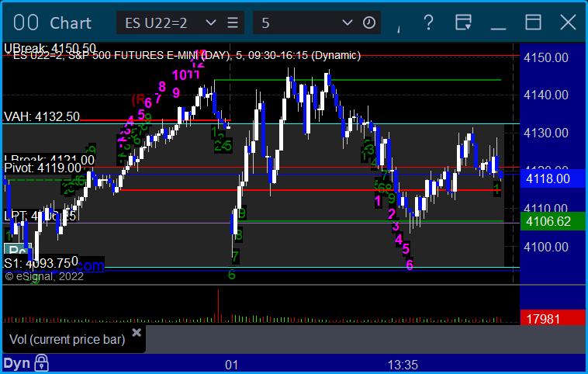Click the magenta count number 9 near top

[176, 92]
